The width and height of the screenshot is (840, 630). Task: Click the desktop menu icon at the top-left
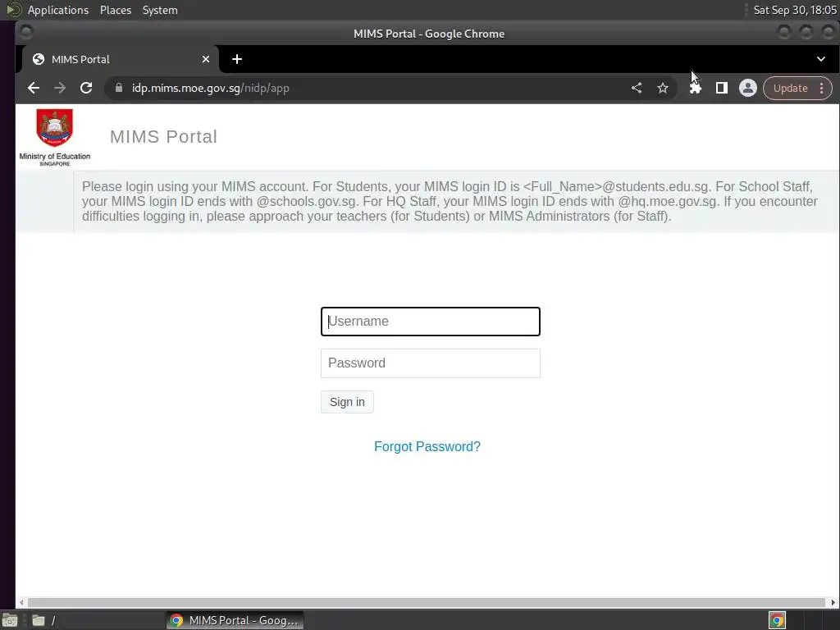13,10
